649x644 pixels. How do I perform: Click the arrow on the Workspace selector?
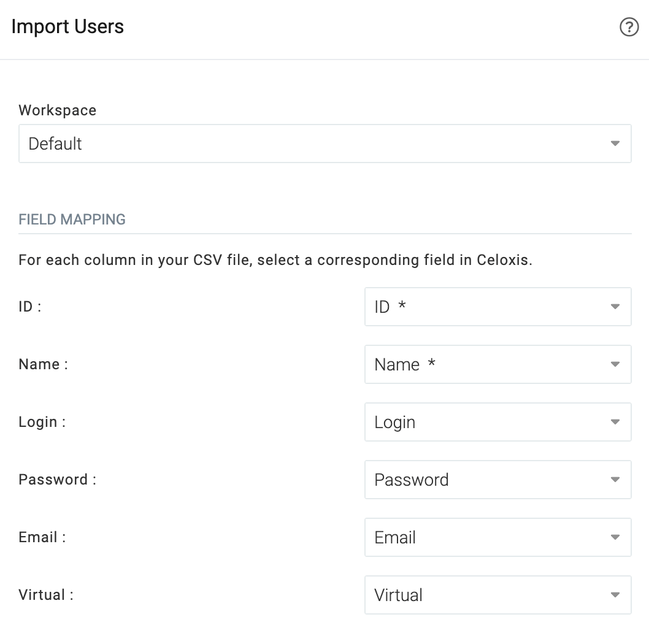tap(615, 144)
